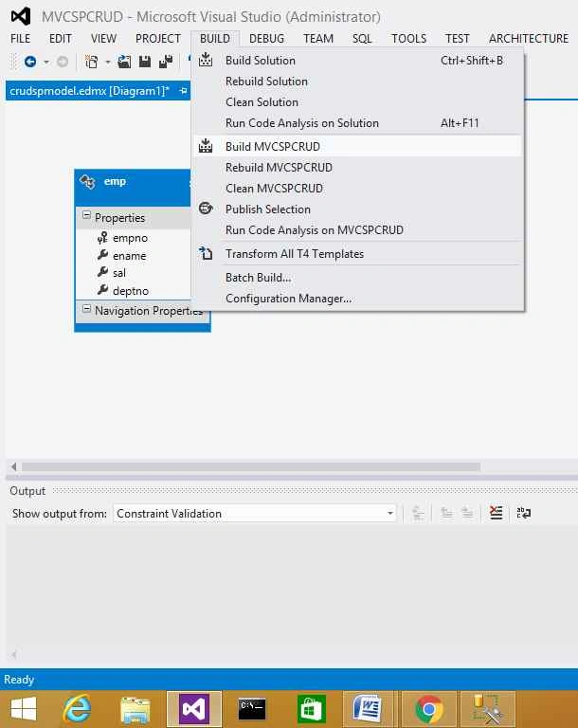The image size is (578, 728).
Task: Open Google Chrome from the taskbar
Action: point(429,709)
